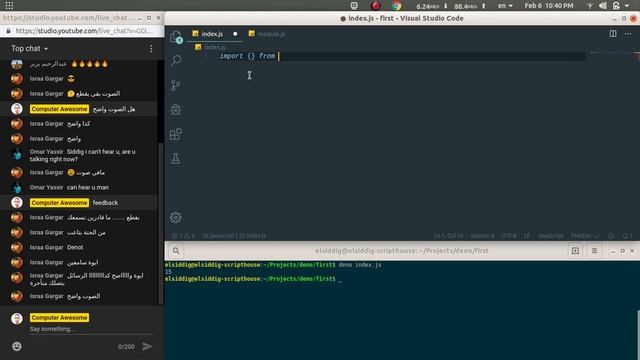
Task: Open the Extensions view
Action: click(x=176, y=134)
